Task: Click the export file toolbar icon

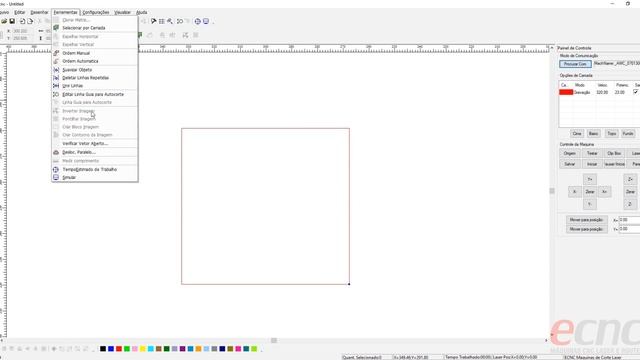Action: [30, 21]
